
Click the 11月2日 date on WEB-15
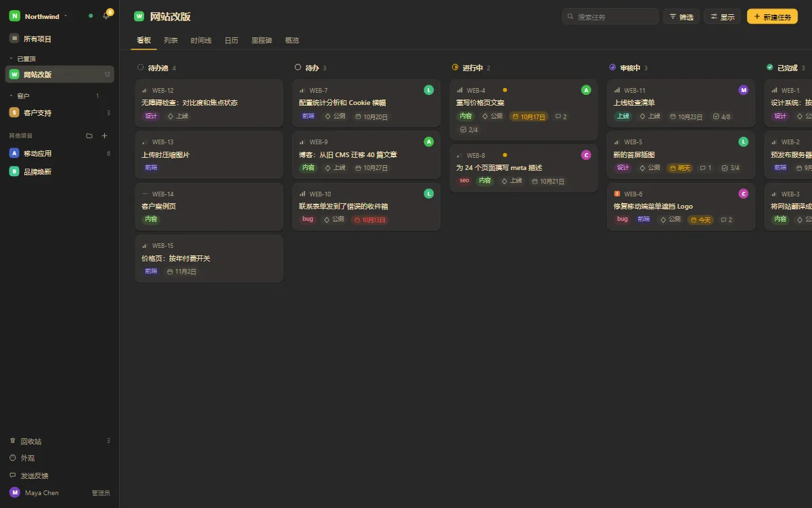[x=181, y=272]
